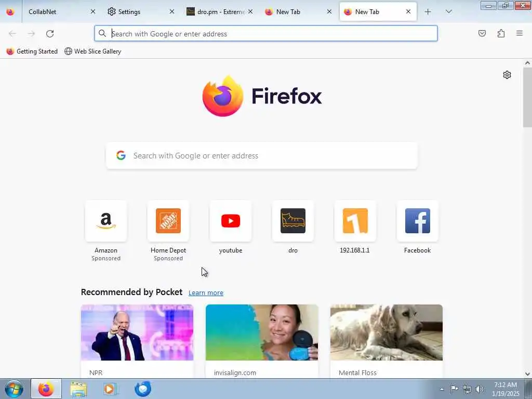Screen dimensions: 532x399
Task: Click the page vertical scrollbar thumb
Action: pyautogui.click(x=527, y=97)
